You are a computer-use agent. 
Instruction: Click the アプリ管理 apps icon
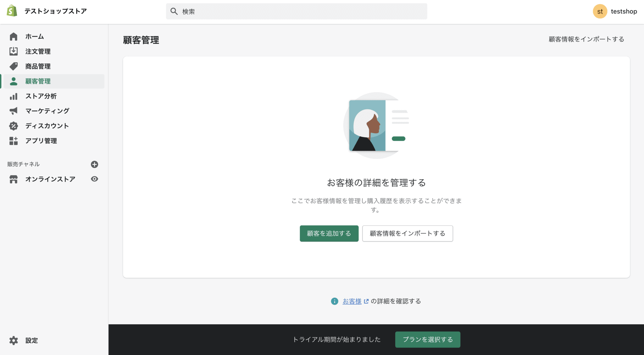click(x=14, y=141)
